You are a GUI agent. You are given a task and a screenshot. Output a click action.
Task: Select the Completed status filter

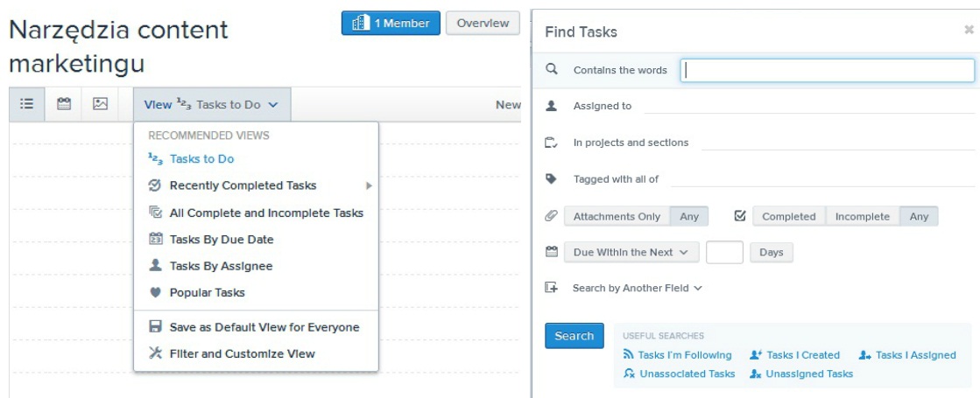point(789,216)
